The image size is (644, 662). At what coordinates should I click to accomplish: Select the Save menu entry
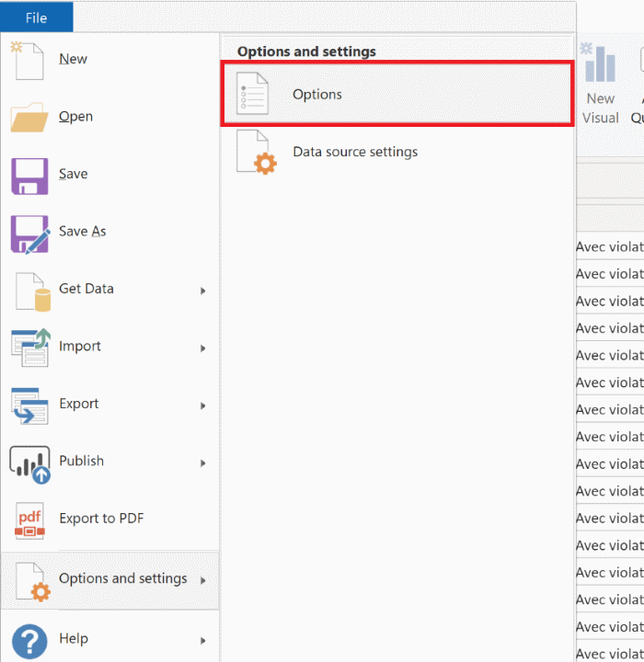click(109, 174)
